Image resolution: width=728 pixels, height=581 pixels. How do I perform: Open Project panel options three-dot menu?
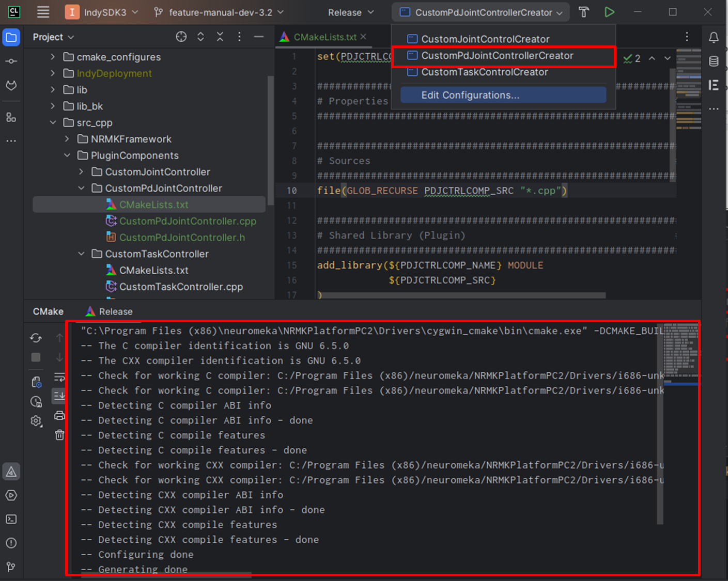239,37
